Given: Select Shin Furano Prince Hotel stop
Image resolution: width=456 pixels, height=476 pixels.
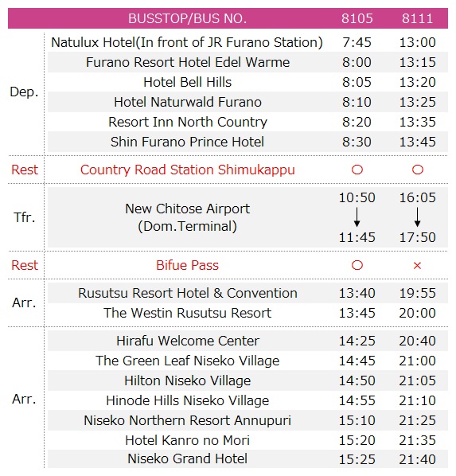Looking at the screenshot, I should pyautogui.click(x=187, y=142).
